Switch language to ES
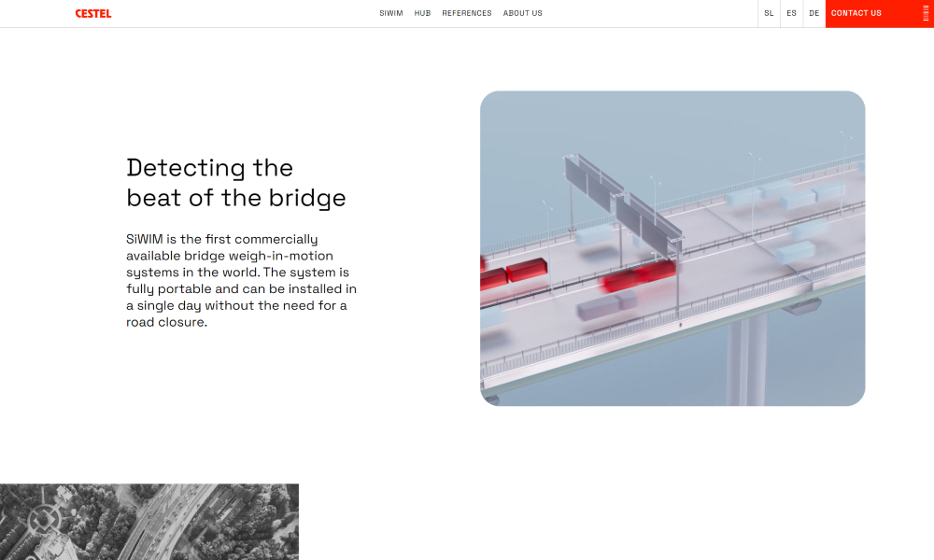 [x=791, y=13]
